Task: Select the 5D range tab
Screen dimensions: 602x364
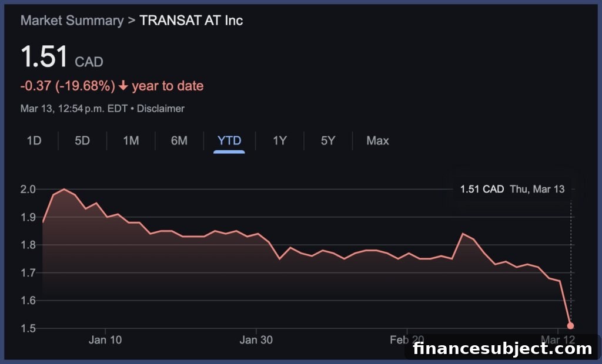Action: pyautogui.click(x=82, y=141)
